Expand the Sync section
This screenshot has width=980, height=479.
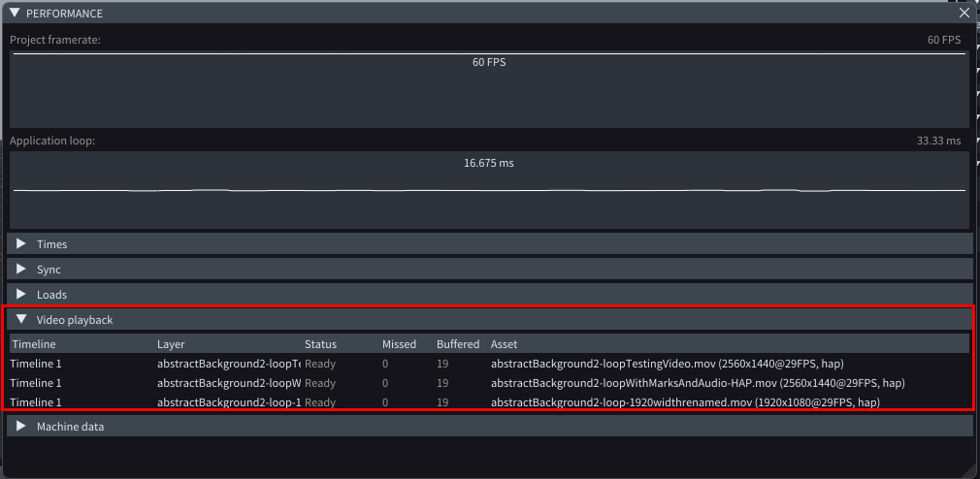pos(21,270)
